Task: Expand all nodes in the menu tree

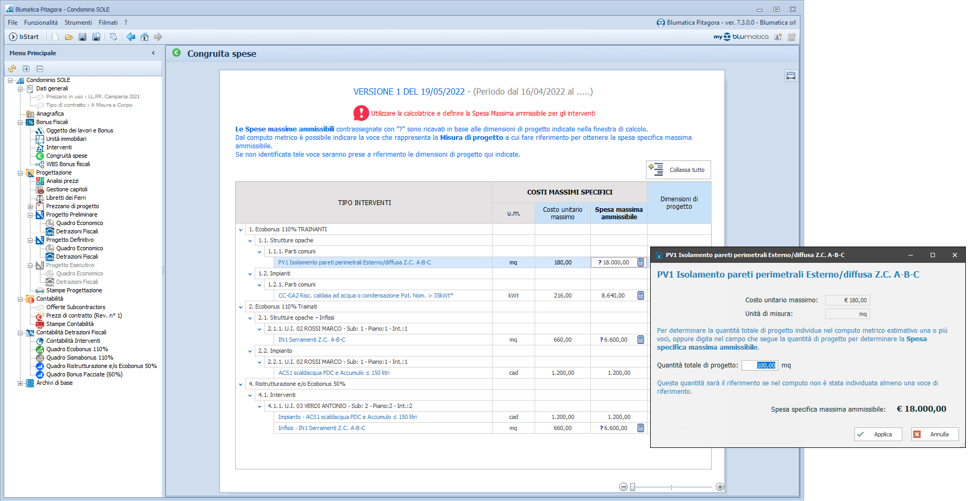Action: click(26, 69)
